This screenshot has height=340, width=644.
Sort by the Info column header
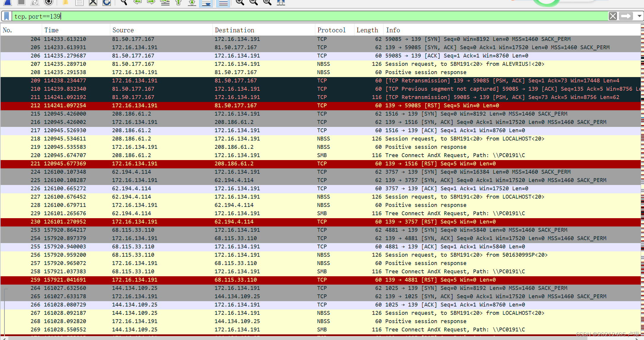[512, 30]
